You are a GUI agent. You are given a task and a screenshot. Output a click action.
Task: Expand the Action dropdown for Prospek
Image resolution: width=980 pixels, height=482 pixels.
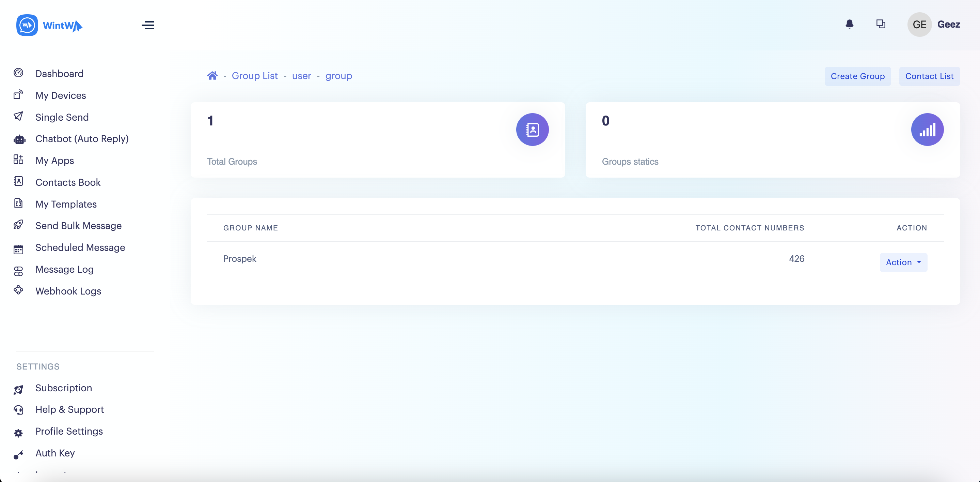[x=903, y=262]
